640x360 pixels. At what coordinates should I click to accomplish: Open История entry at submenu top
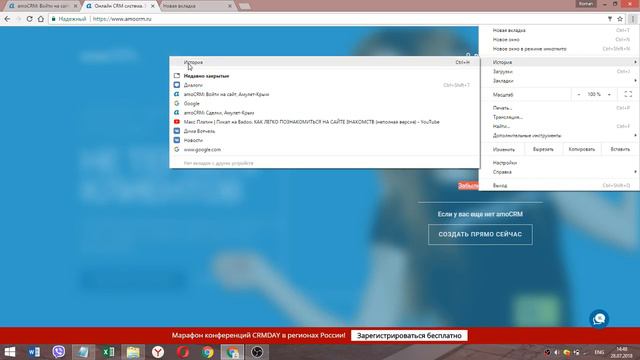pyautogui.click(x=324, y=62)
